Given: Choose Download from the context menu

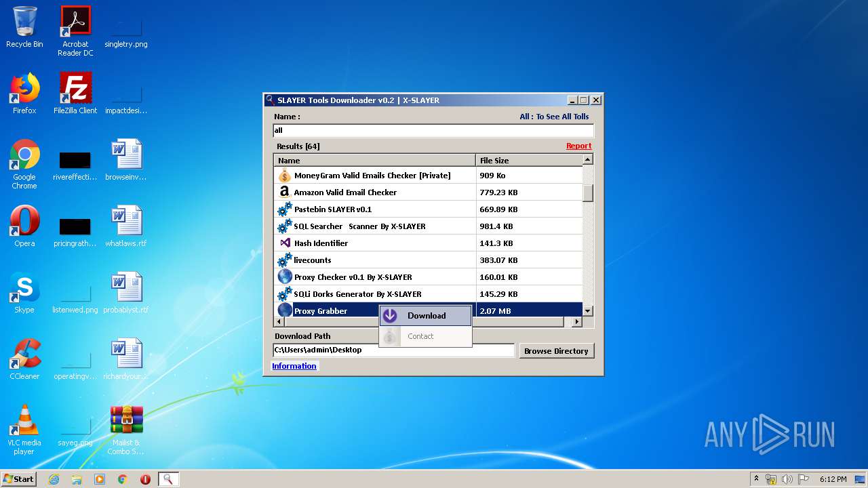Looking at the screenshot, I should (x=425, y=316).
